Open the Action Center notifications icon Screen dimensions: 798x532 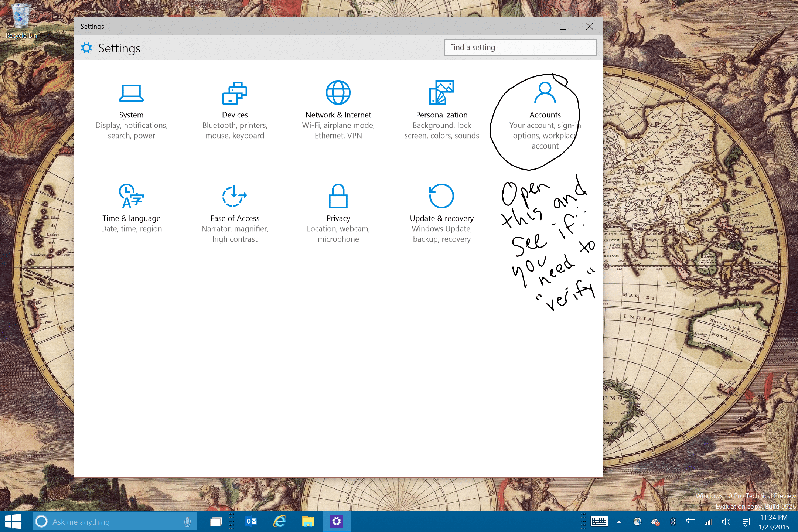tap(745, 522)
